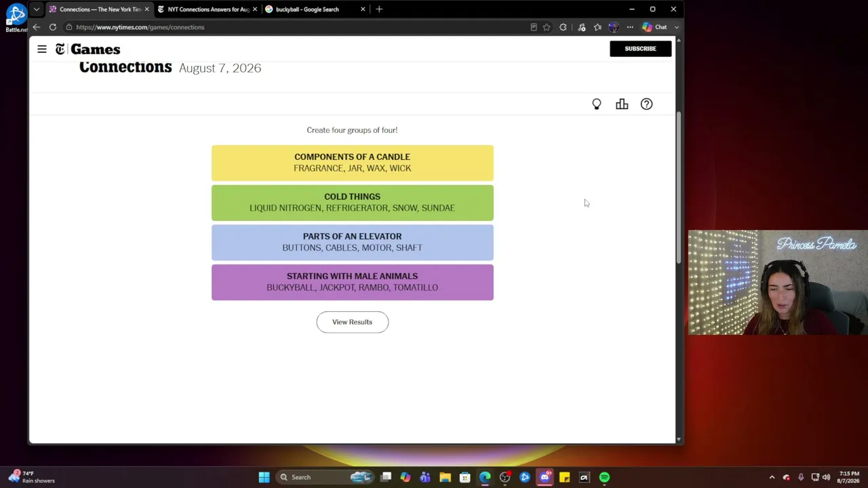The height and width of the screenshot is (488, 868).
Task: Open the stats bar chart icon
Action: (x=622, y=104)
